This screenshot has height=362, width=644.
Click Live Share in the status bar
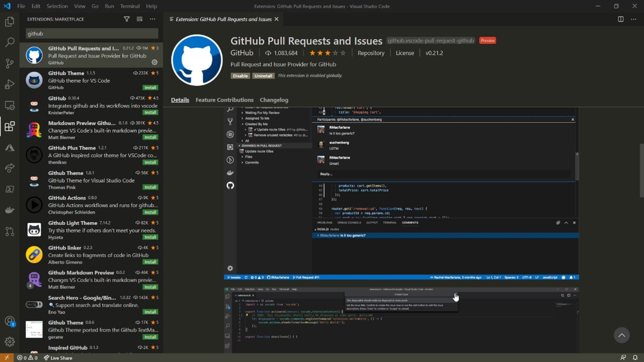58,358
